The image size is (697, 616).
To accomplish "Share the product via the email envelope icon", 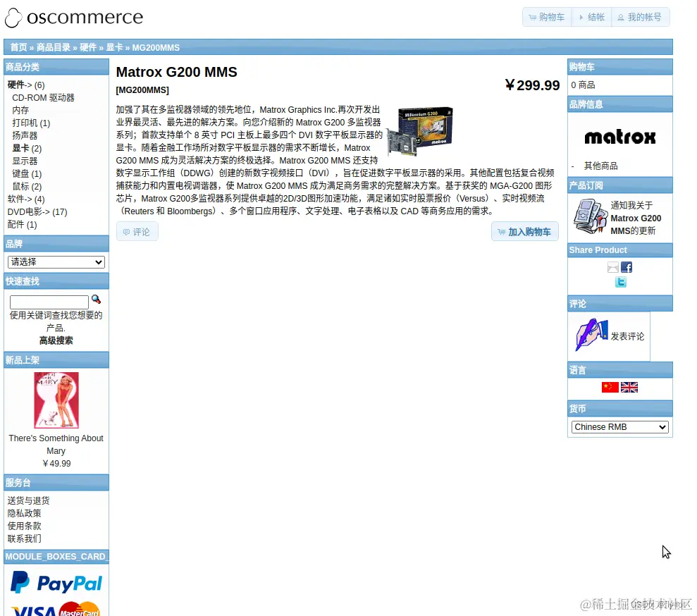I will [611, 268].
